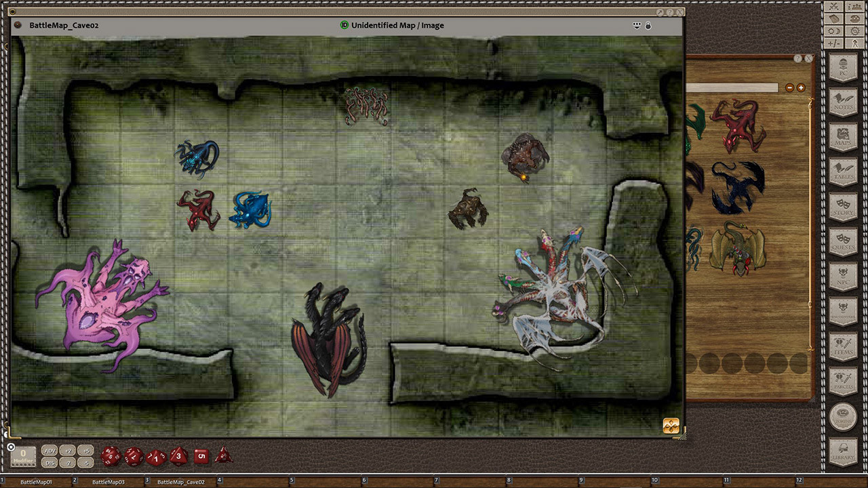This screenshot has width=868, height=488.
Task: Open the Modifiers +/- window
Action: 833,43
